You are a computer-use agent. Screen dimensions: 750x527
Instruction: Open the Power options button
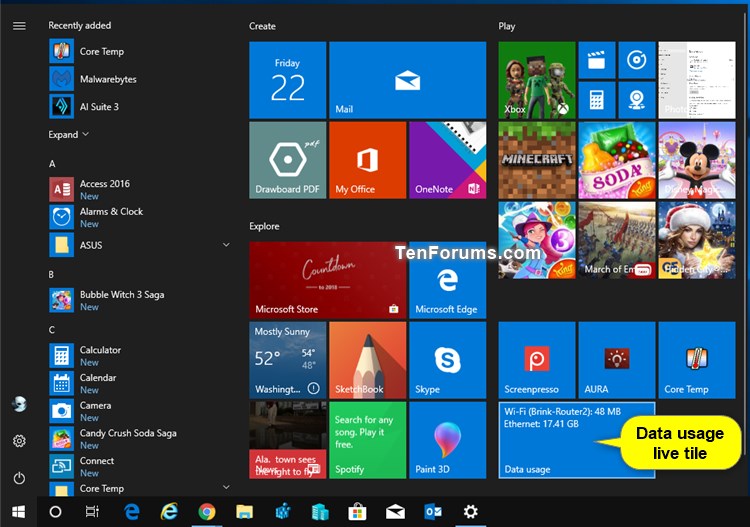19,478
